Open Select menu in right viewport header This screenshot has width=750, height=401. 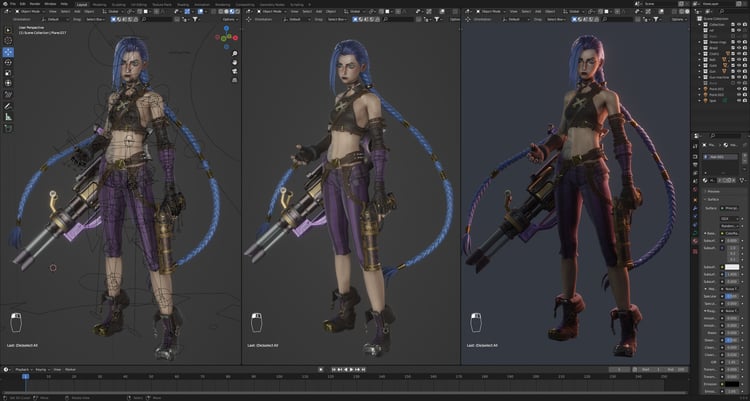click(x=526, y=11)
